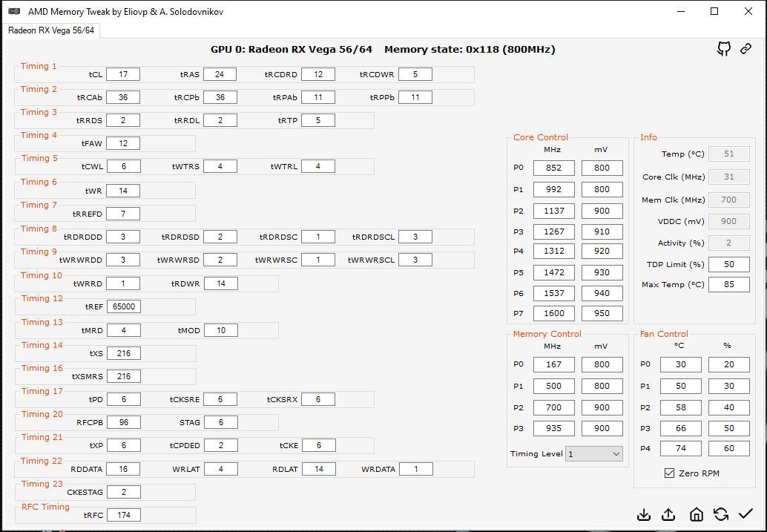
Task: Select the Radeon RX Vega 56/64 tab
Action: point(51,30)
